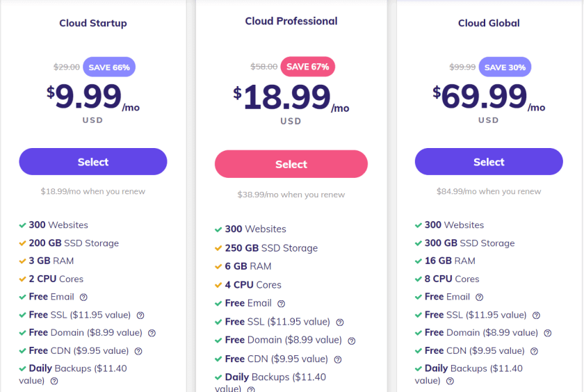The image size is (584, 392).
Task: Open Free CDN help icon in Cloud Global
Action: click(534, 351)
